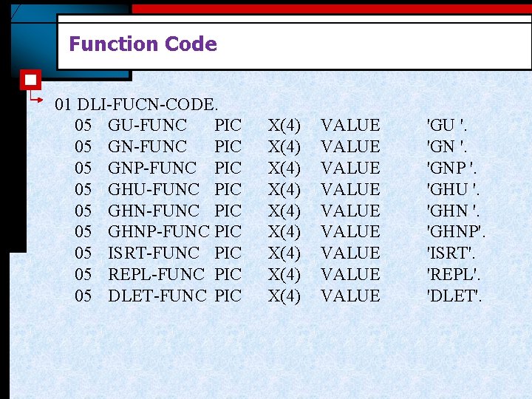Click PIC in the GU-FUNC row
532x399 pixels.
click(x=228, y=125)
